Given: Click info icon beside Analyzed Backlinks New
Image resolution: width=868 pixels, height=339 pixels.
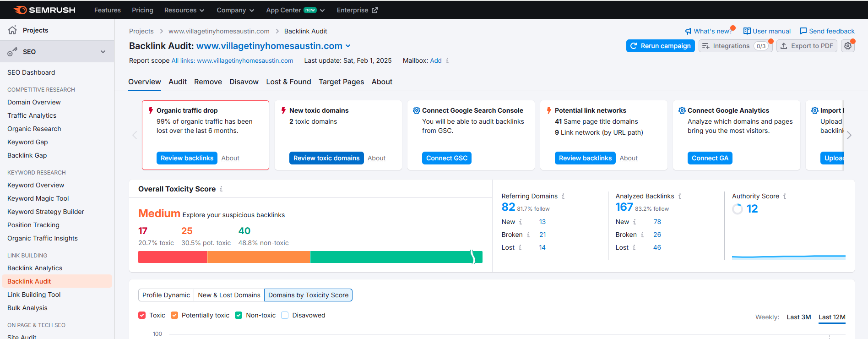Looking at the screenshot, I should [x=635, y=222].
